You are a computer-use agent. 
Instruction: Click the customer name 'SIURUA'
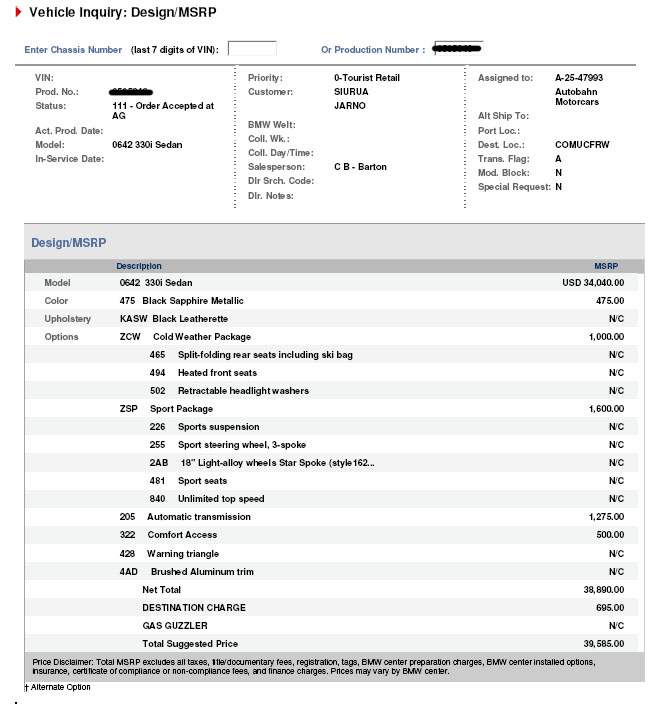tap(351, 92)
